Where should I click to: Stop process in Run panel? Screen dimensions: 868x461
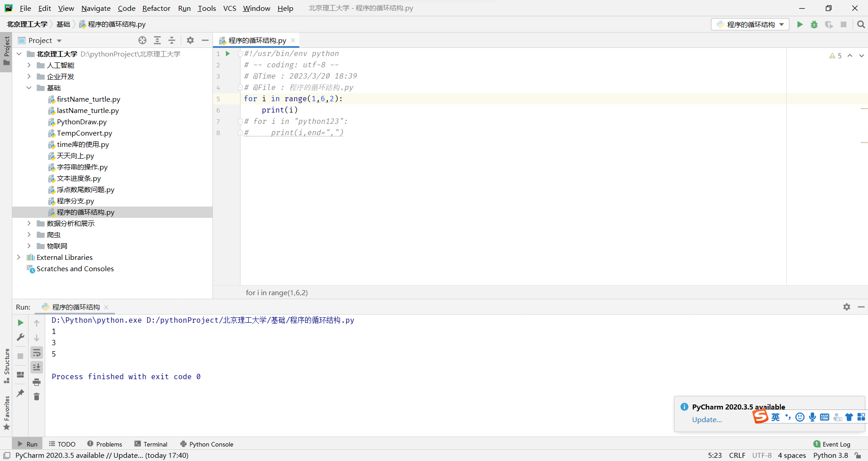[x=20, y=356]
